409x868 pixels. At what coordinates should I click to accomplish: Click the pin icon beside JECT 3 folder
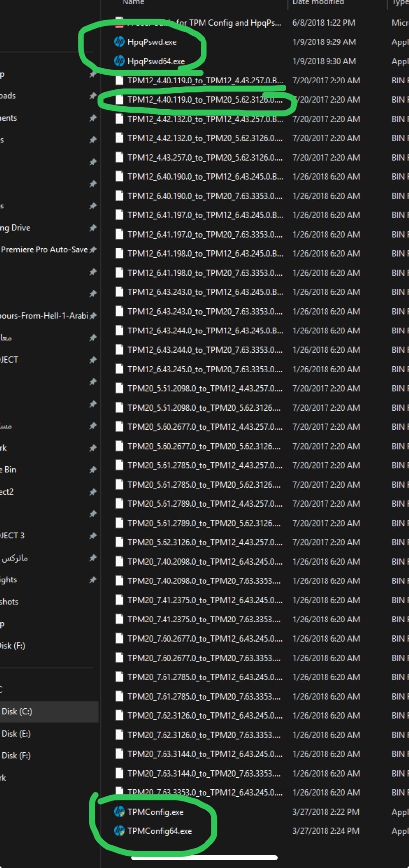tap(93, 536)
